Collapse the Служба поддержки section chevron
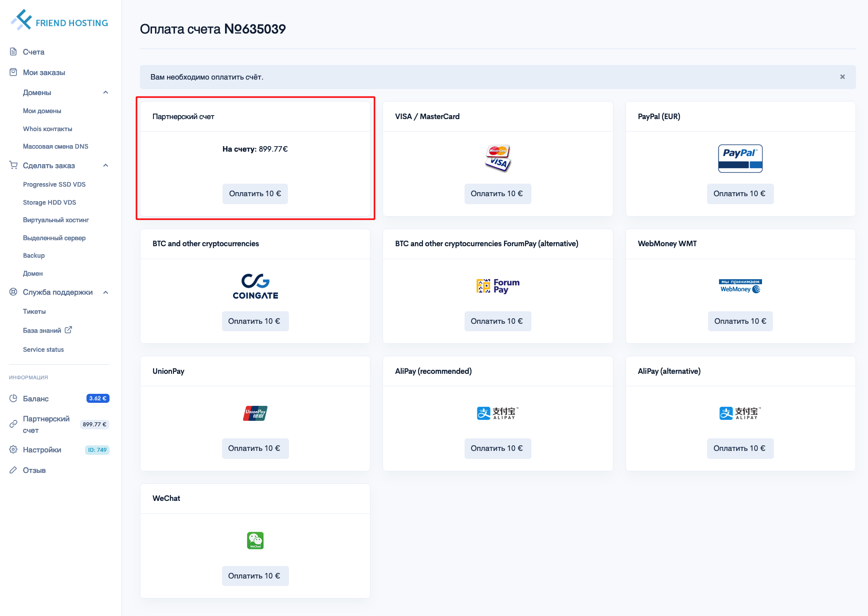 tap(105, 292)
